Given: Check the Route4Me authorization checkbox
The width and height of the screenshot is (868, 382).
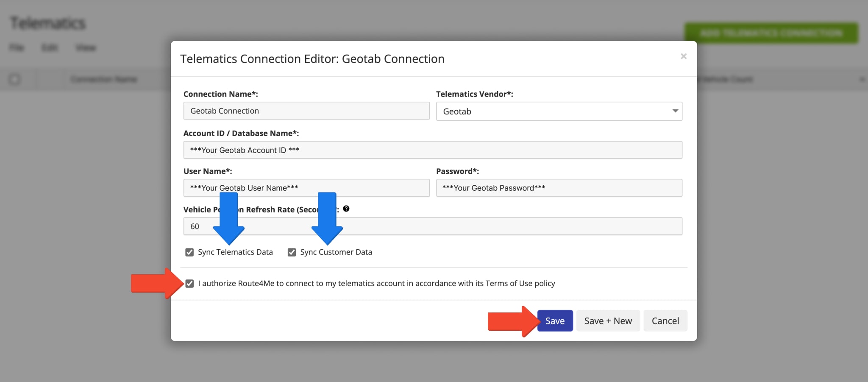Looking at the screenshot, I should [189, 284].
